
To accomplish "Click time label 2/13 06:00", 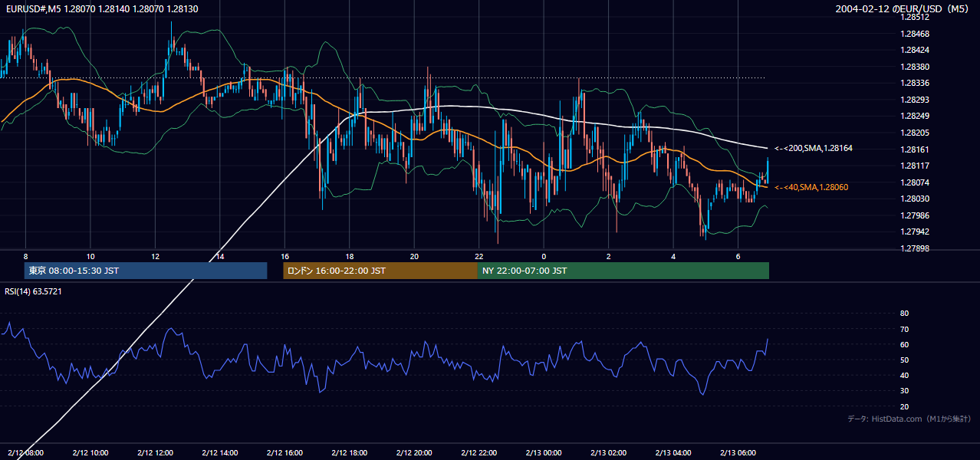I will point(738,453).
